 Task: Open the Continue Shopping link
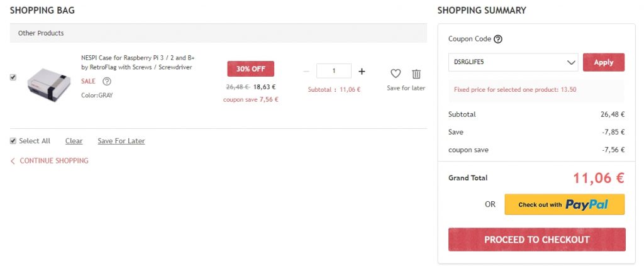pos(53,161)
